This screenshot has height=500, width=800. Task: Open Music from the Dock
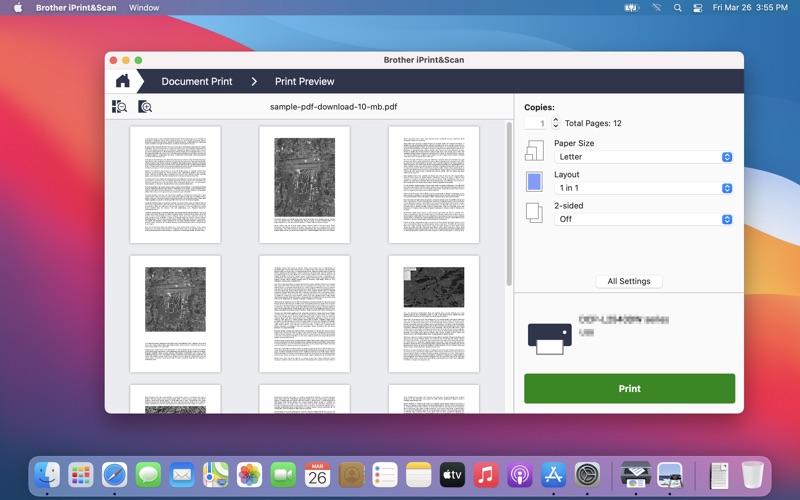click(486, 475)
